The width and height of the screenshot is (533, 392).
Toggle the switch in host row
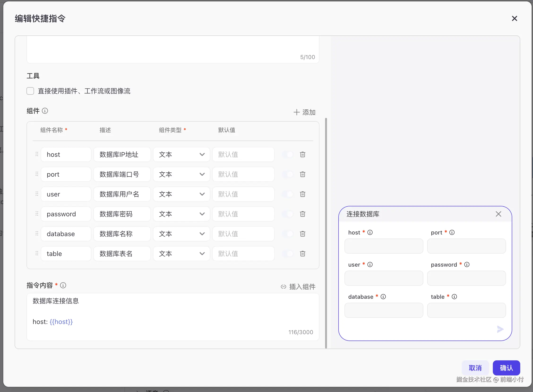point(288,154)
